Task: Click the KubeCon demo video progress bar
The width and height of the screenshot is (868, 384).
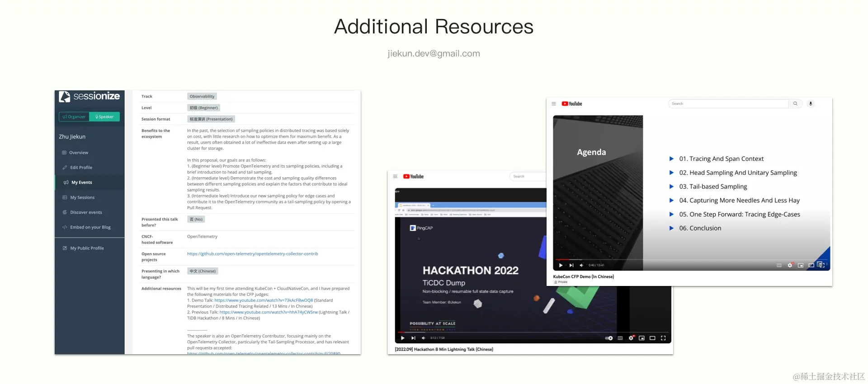Action: click(692, 260)
